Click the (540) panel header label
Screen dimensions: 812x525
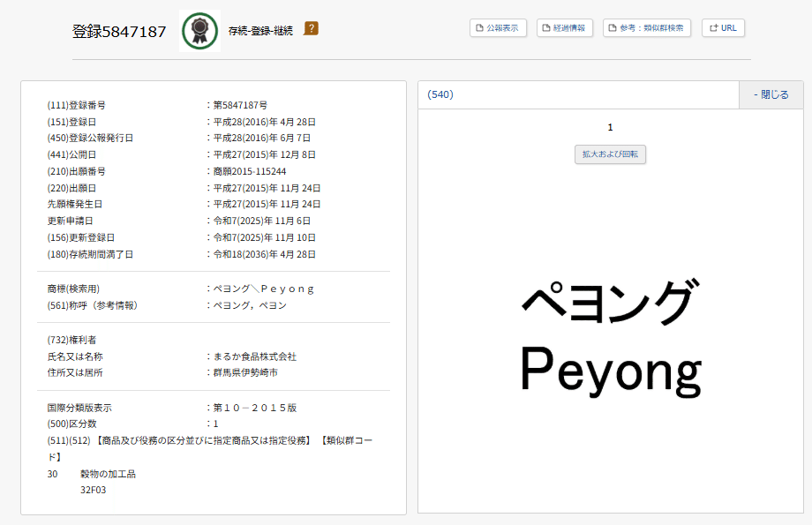tap(440, 94)
